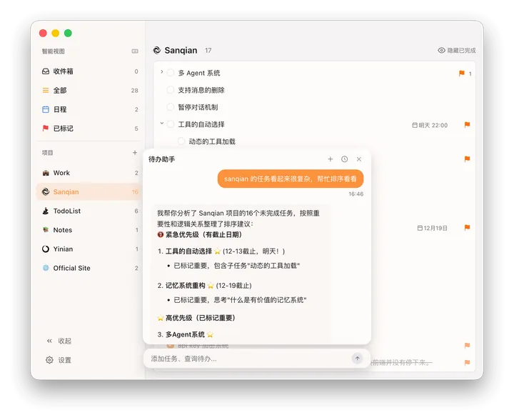Click the settings gear icon
The height and width of the screenshot is (420, 514).
click(x=49, y=360)
